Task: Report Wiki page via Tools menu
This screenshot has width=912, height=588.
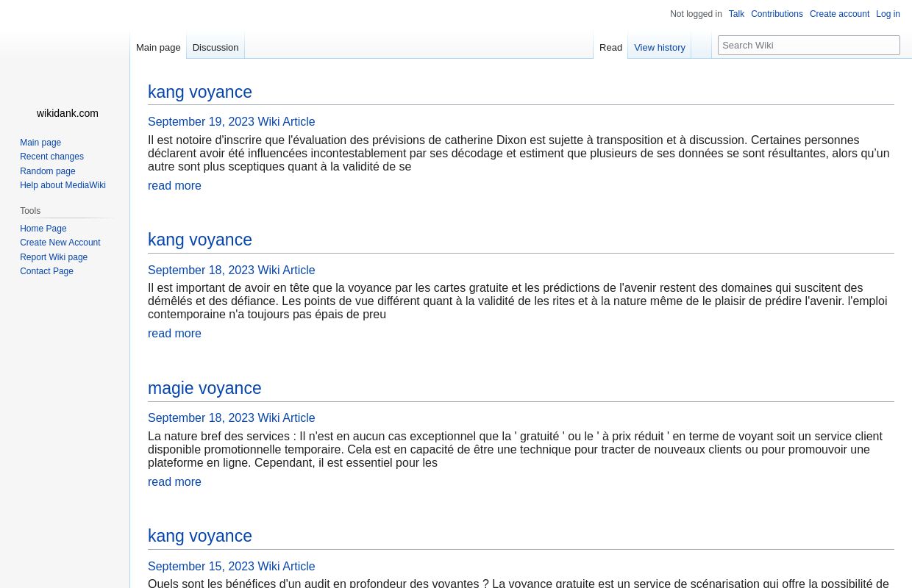Action: click(54, 257)
